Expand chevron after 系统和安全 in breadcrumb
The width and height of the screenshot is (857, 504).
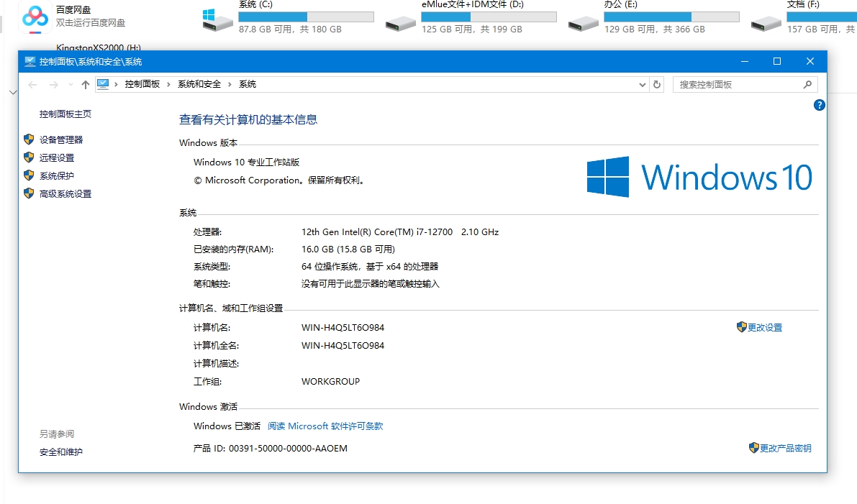pyautogui.click(x=230, y=84)
